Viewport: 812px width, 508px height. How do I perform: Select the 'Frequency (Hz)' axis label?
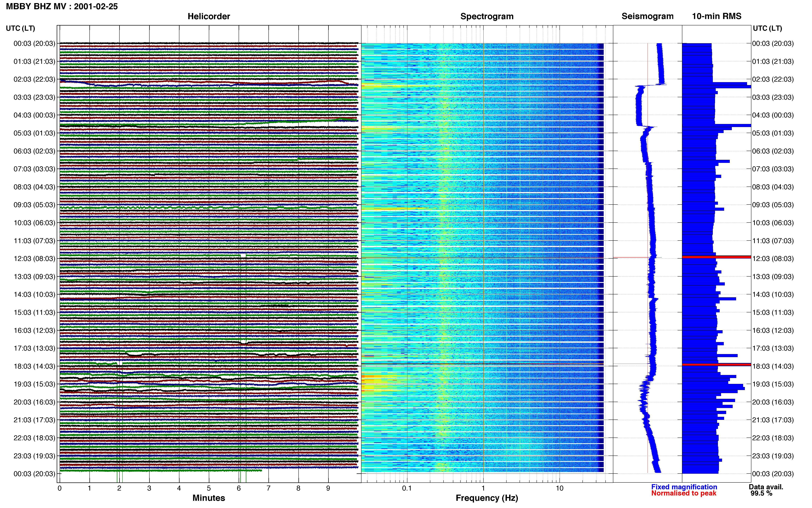487,498
